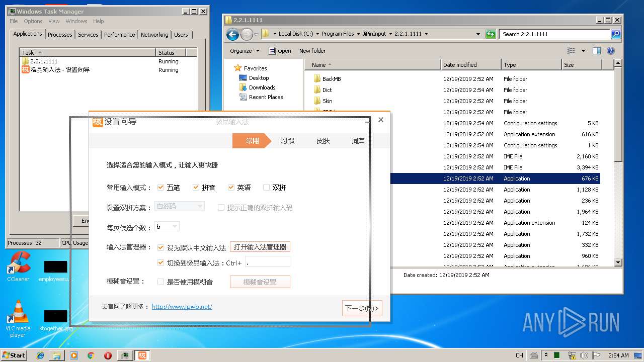Open the blue Help icon in Explorer
The height and width of the screenshot is (362, 644).
[x=611, y=51]
